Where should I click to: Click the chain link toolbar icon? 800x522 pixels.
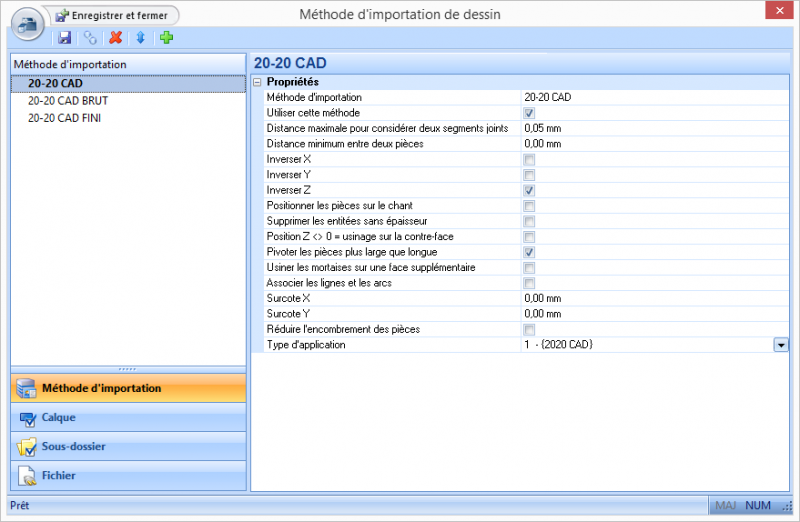pyautogui.click(x=90, y=38)
